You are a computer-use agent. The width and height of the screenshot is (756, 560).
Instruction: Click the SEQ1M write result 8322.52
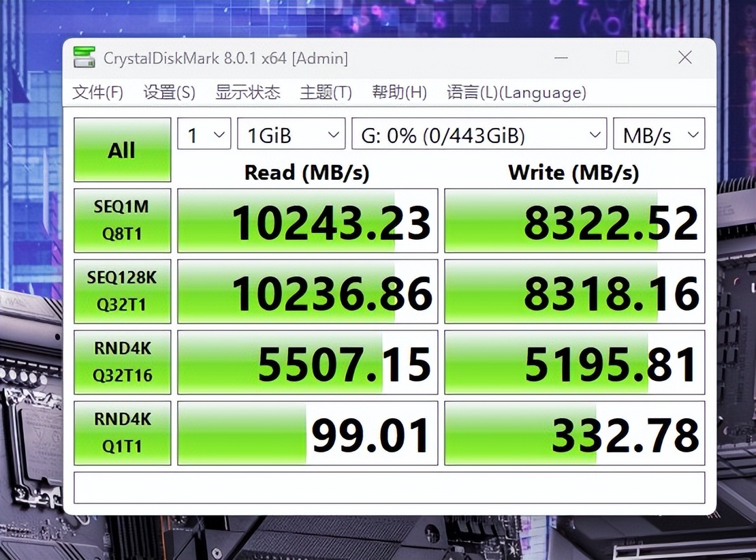tap(575, 221)
